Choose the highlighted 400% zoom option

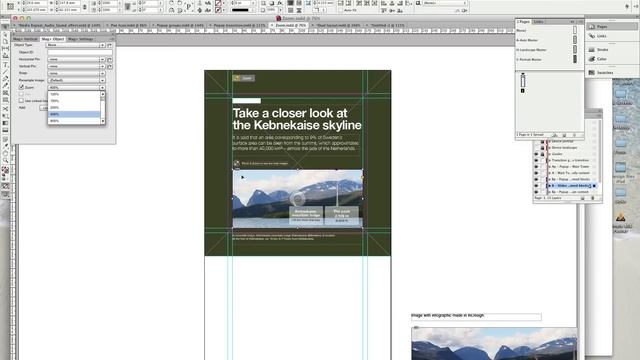[74, 114]
